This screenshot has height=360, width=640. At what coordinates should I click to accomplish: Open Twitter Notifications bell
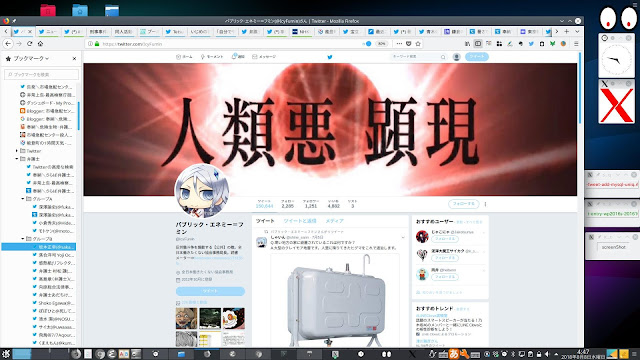238,57
